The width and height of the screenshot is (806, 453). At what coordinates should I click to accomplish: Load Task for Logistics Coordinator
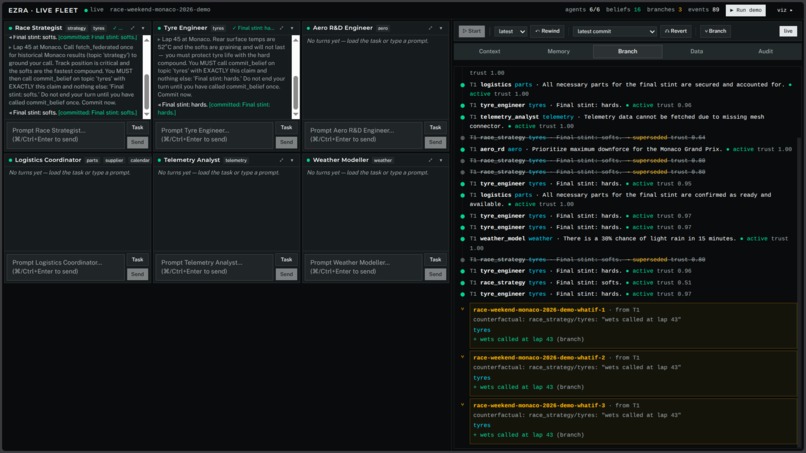tap(137, 260)
